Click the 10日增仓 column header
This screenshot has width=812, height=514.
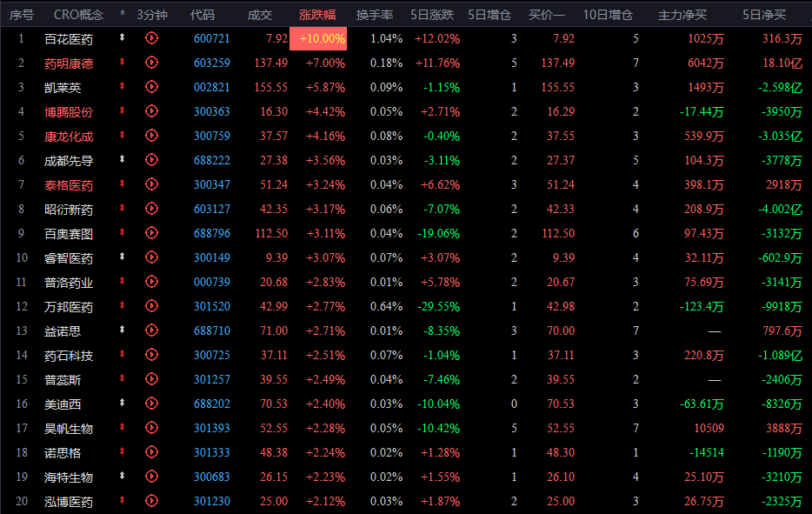click(x=608, y=15)
